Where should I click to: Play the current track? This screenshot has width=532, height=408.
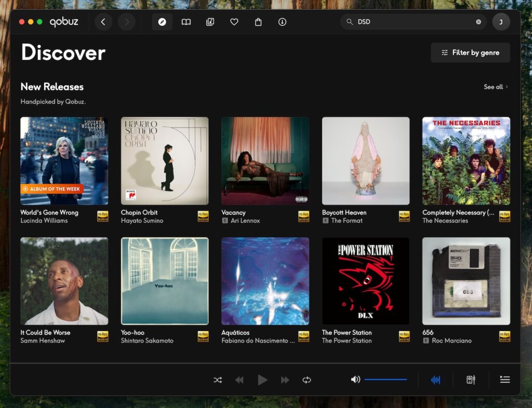click(262, 379)
